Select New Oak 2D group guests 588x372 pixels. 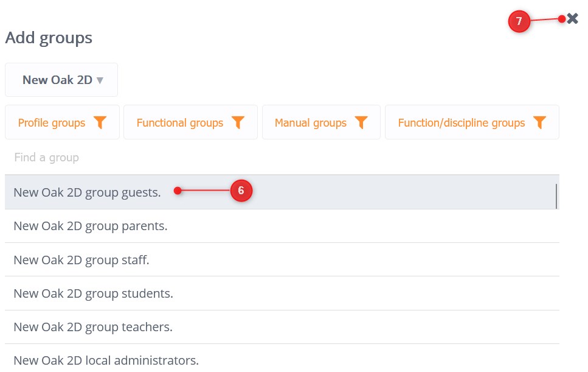coord(87,192)
